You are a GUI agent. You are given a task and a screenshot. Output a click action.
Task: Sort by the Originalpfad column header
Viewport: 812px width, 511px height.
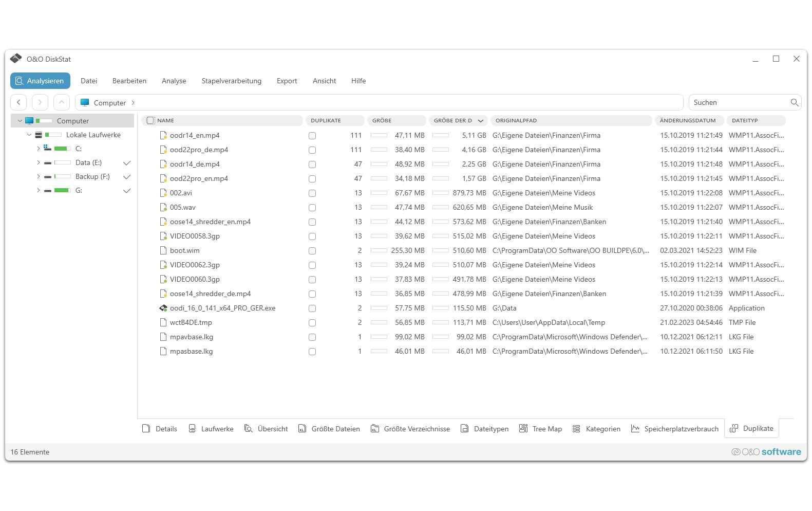[x=571, y=120]
